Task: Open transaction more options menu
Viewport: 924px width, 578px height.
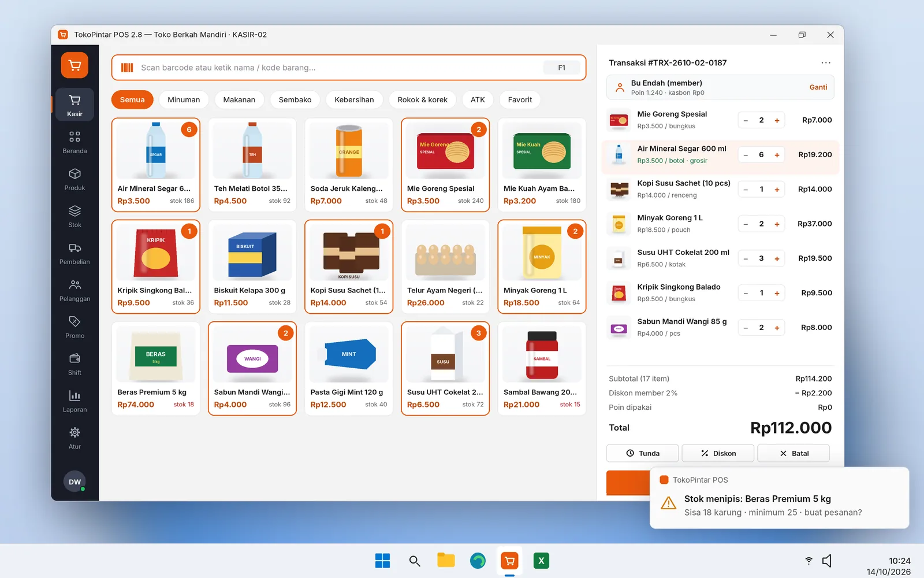Action: [826, 62]
